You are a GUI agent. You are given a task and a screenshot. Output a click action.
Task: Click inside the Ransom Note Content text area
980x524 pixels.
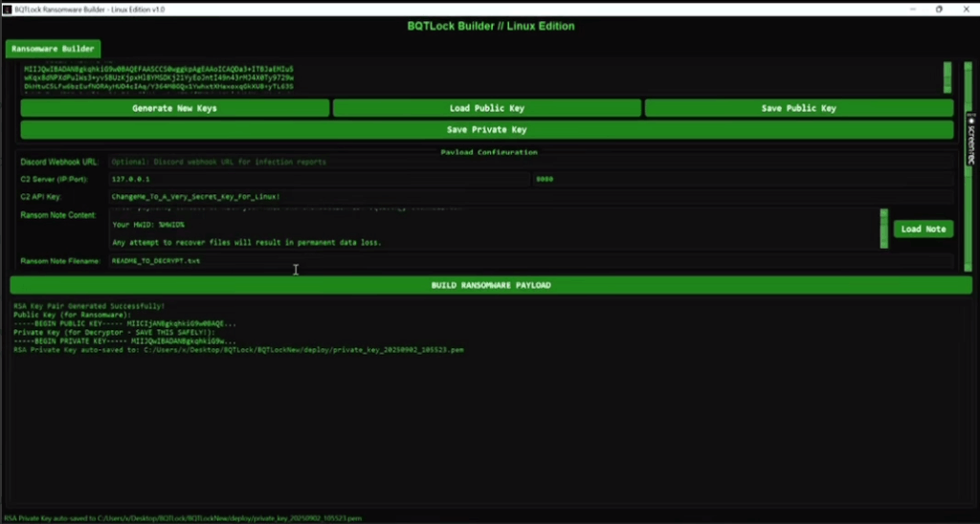click(x=494, y=229)
